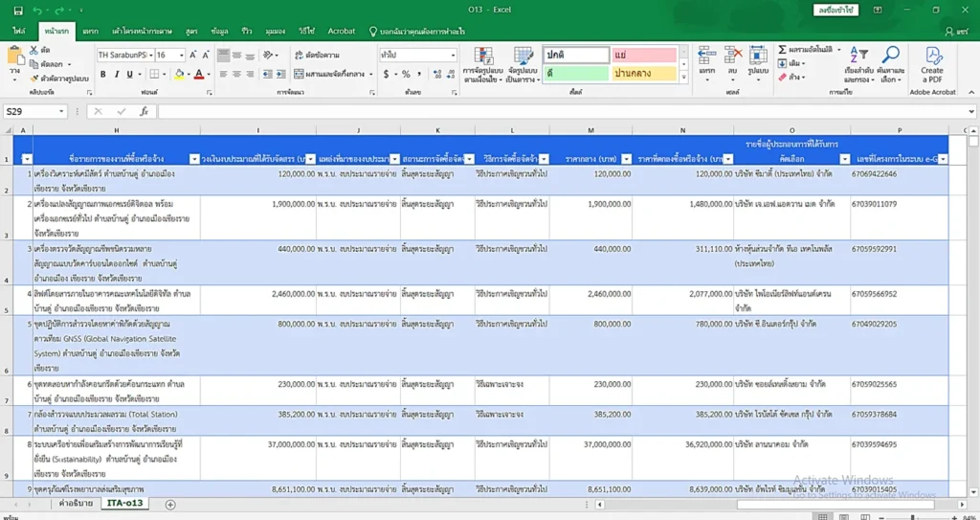
Task: Click the Increase Font Size icon
Action: 193,56
